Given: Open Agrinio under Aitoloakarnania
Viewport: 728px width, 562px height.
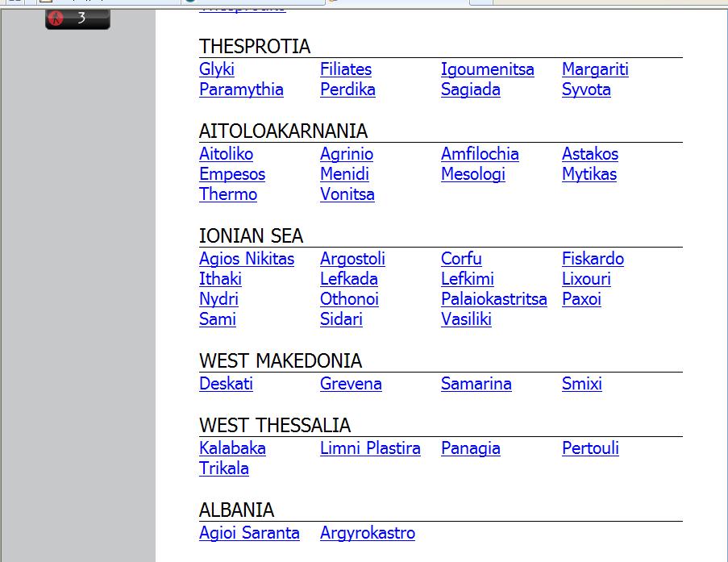Looking at the screenshot, I should pyautogui.click(x=347, y=154).
